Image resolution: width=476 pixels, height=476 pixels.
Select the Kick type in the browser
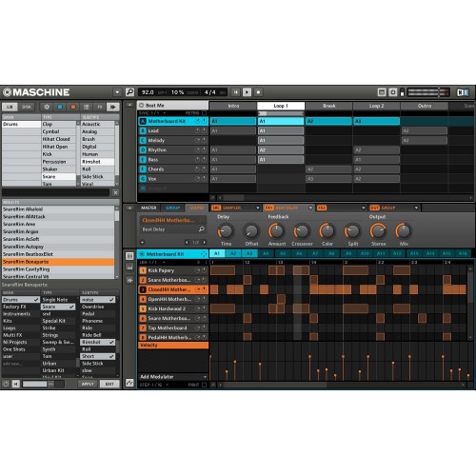point(59,154)
